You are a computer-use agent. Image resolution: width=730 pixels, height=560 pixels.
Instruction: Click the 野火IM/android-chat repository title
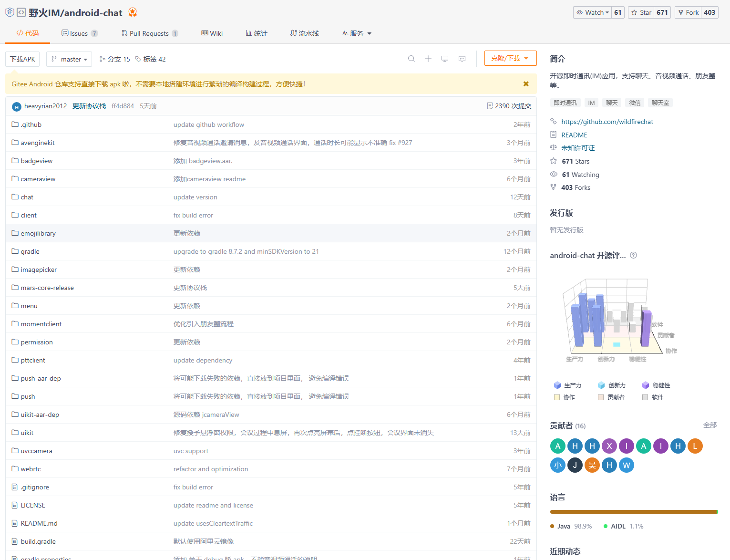pos(75,13)
